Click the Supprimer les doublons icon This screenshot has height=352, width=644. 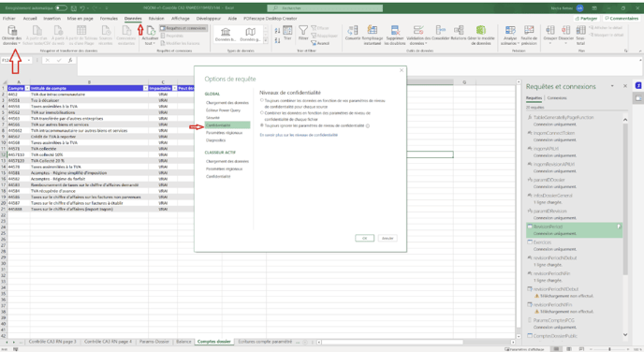(395, 30)
